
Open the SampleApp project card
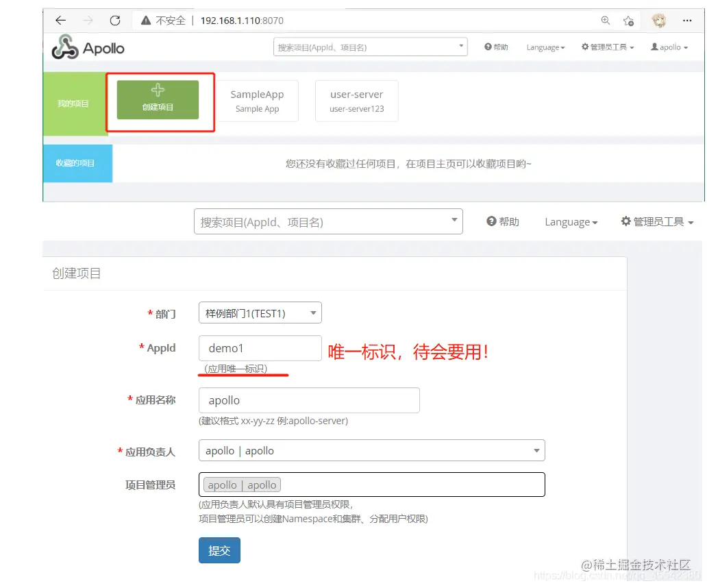tap(257, 101)
